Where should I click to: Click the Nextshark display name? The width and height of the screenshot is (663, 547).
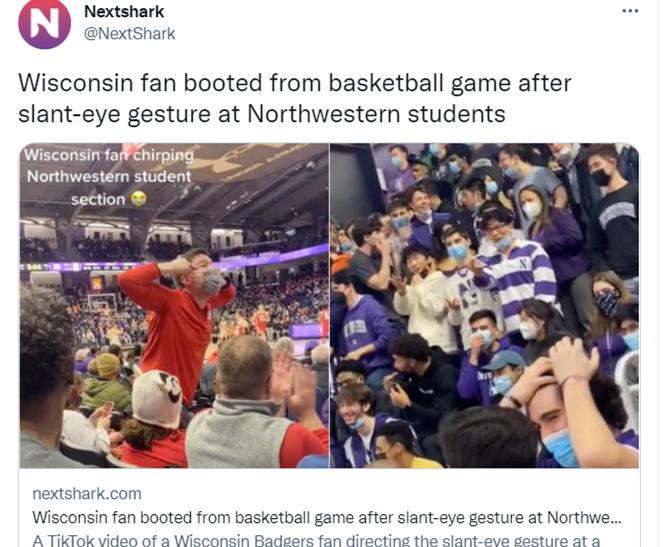(124, 11)
